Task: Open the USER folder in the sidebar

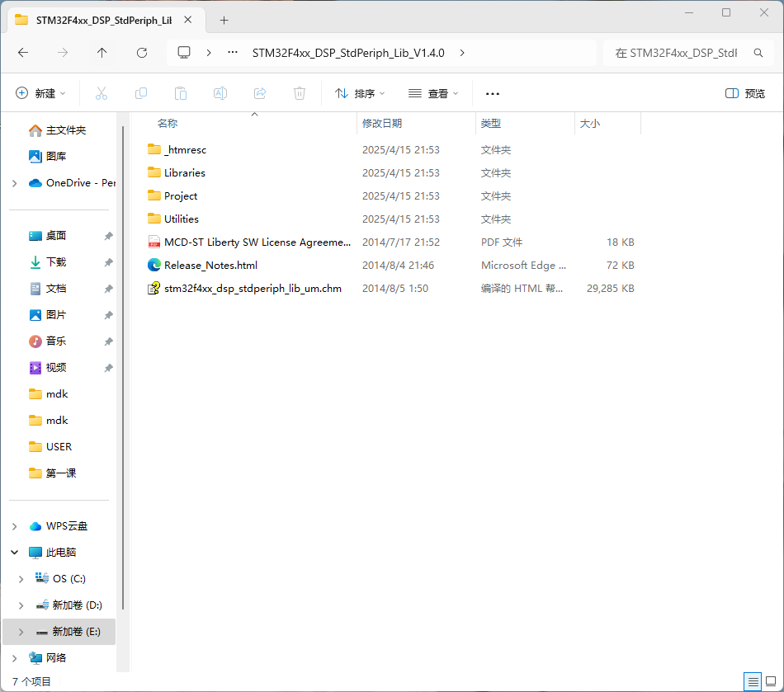Action: (x=59, y=447)
